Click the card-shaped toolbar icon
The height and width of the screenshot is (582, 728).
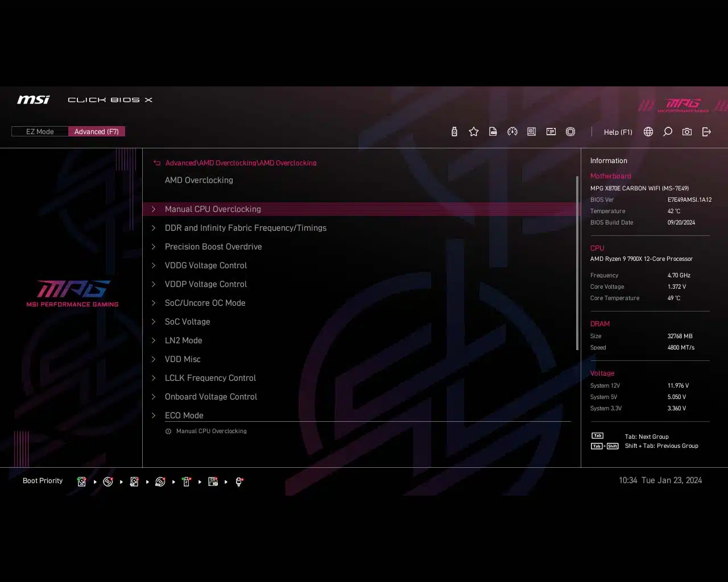[551, 132]
